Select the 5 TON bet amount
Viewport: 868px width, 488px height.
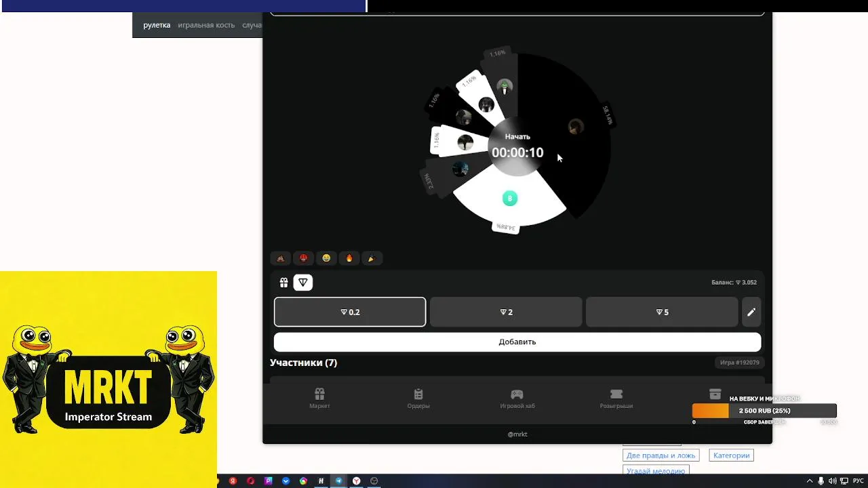662,312
